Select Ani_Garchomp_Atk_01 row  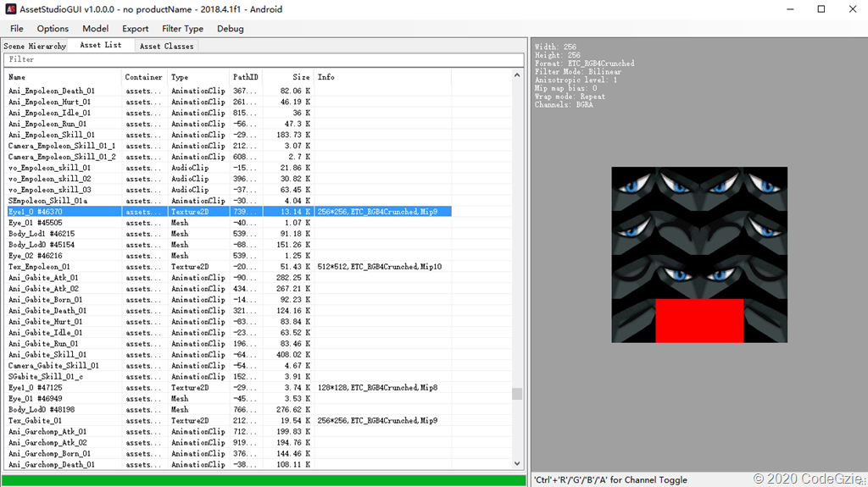229,432
